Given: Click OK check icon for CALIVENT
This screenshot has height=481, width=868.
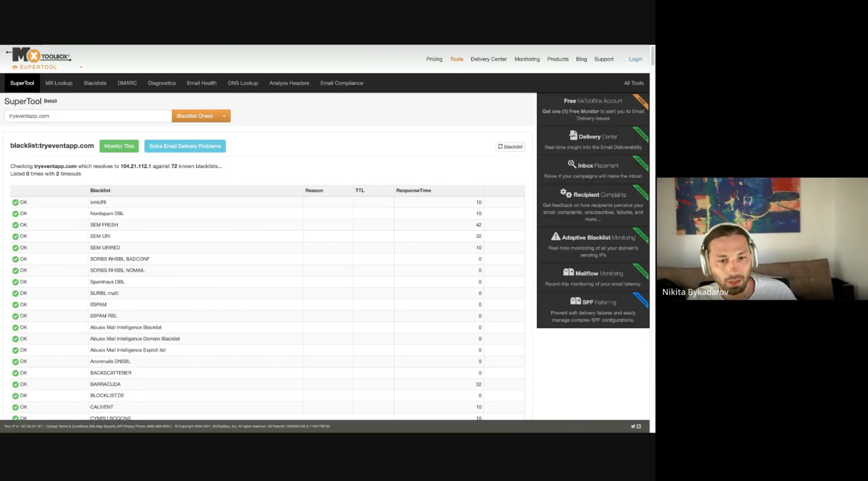Looking at the screenshot, I should 15,407.
